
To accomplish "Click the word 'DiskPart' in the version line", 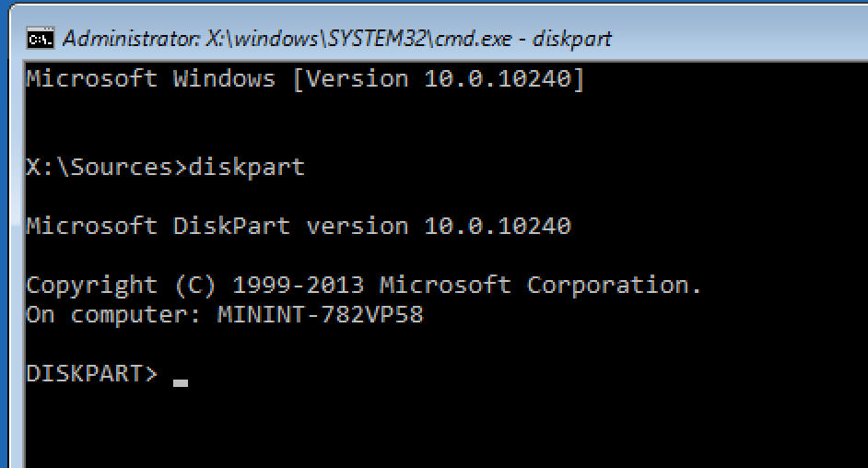I will tap(231, 226).
